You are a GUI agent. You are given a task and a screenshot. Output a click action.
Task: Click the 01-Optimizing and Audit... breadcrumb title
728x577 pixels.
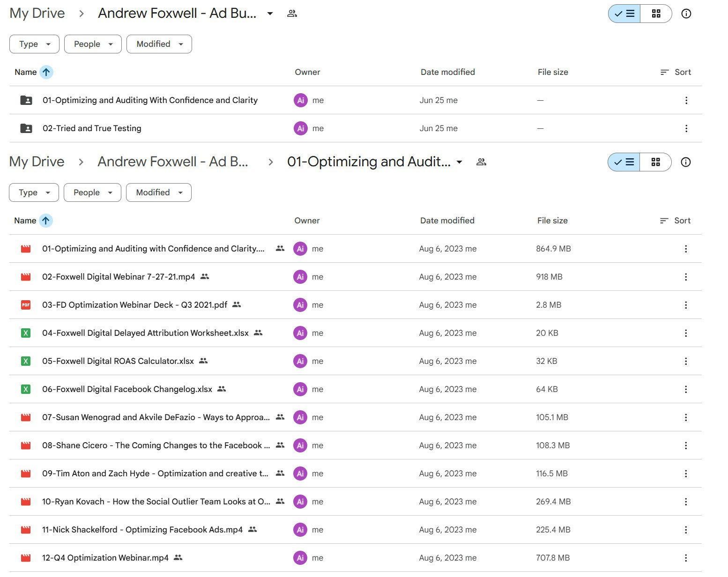[x=369, y=162]
